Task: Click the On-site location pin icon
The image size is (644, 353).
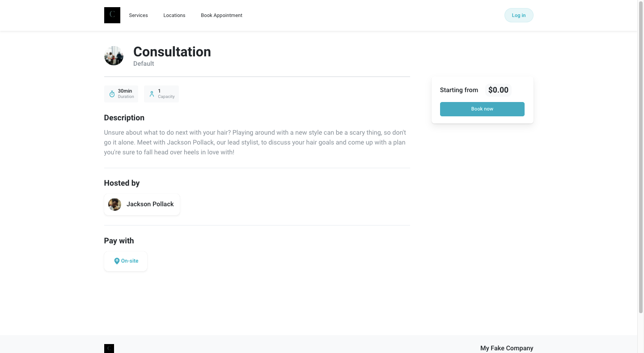Action: (x=117, y=261)
